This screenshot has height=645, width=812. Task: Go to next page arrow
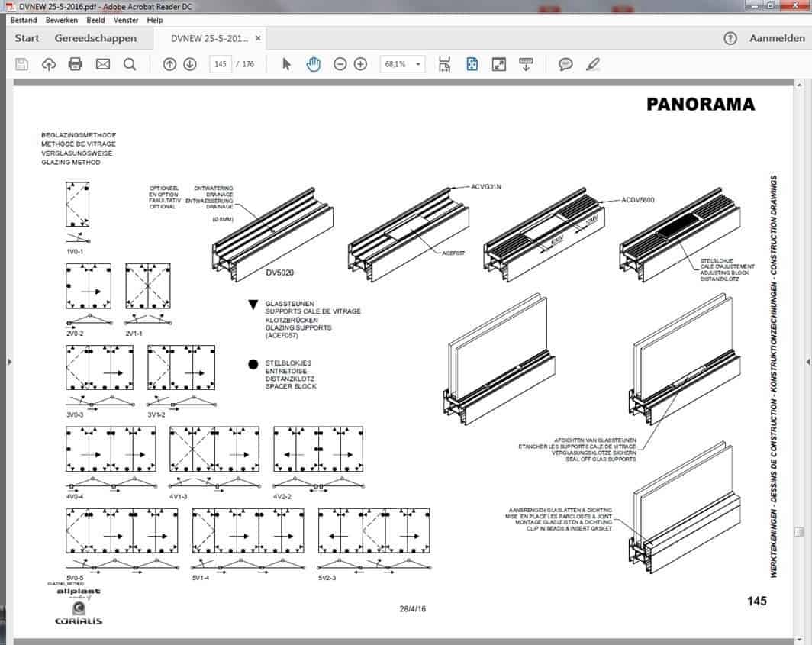pyautogui.click(x=190, y=64)
